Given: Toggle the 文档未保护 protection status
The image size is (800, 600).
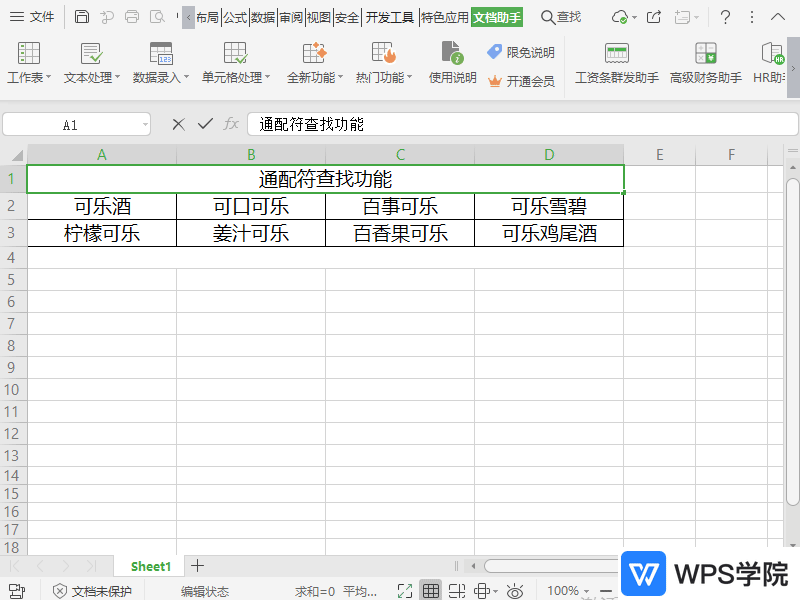Looking at the screenshot, I should click(x=92, y=590).
